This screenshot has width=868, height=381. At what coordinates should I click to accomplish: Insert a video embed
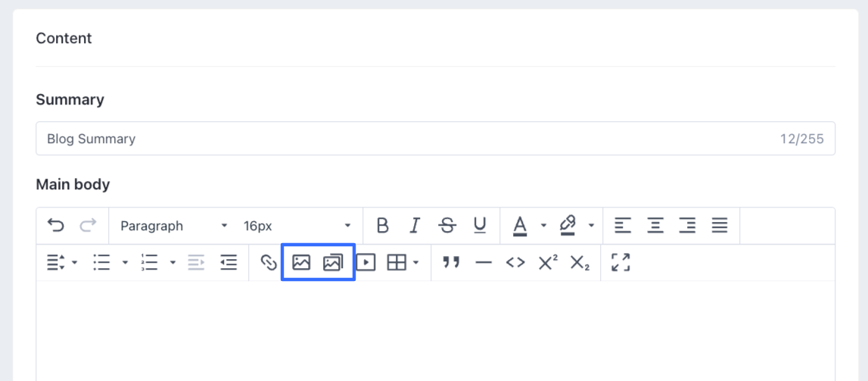point(366,263)
